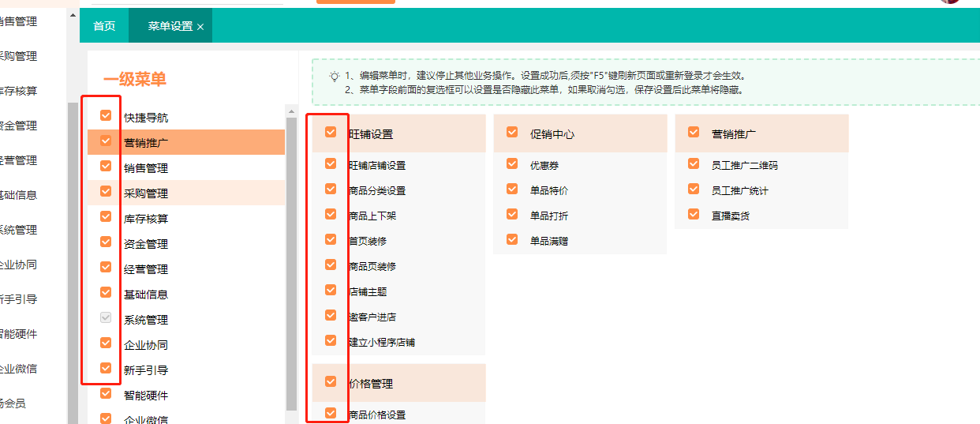The height and width of the screenshot is (424, 980).
Task: Click the 企业协同 first-level menu entry
Action: click(146, 345)
